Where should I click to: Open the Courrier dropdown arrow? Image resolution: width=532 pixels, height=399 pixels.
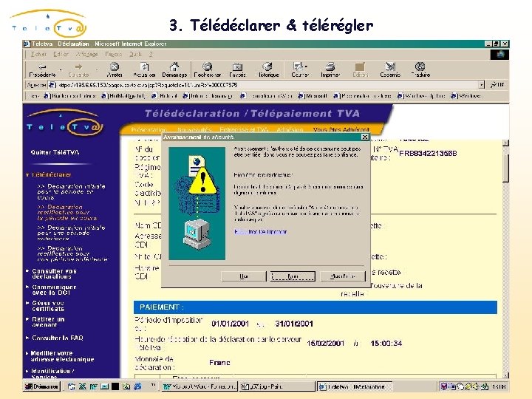click(306, 66)
